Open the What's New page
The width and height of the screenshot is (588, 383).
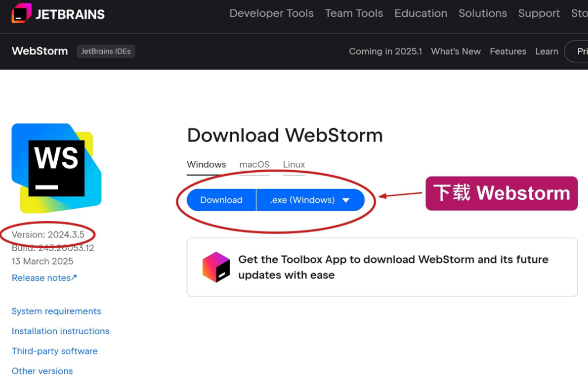(x=455, y=52)
